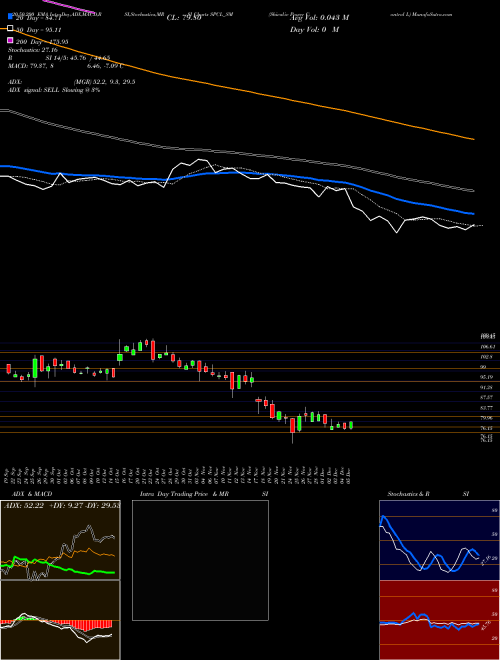Click the 87.57 price axis label
Viewport: 500px width, 660px height.
pos(487,397)
